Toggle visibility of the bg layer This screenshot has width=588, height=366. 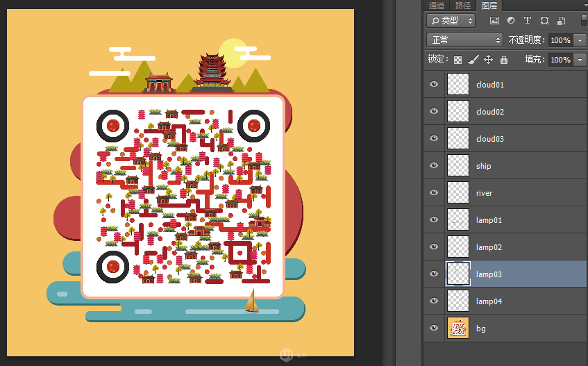click(434, 328)
